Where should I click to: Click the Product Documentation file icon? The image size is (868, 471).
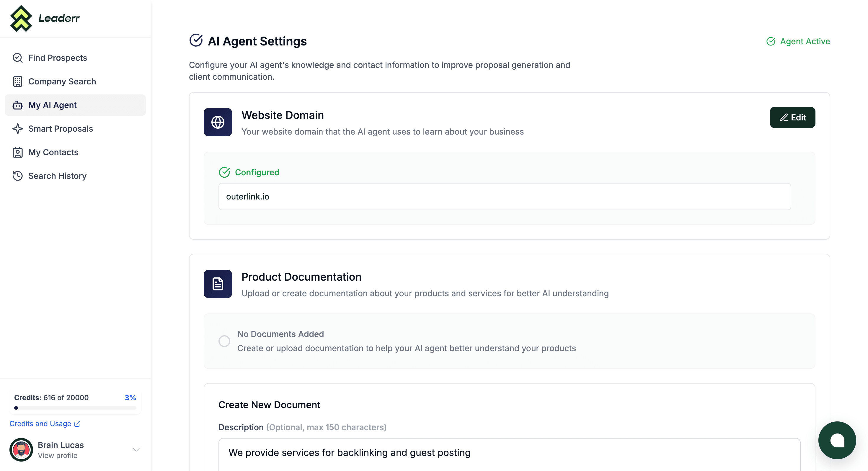pos(218,284)
